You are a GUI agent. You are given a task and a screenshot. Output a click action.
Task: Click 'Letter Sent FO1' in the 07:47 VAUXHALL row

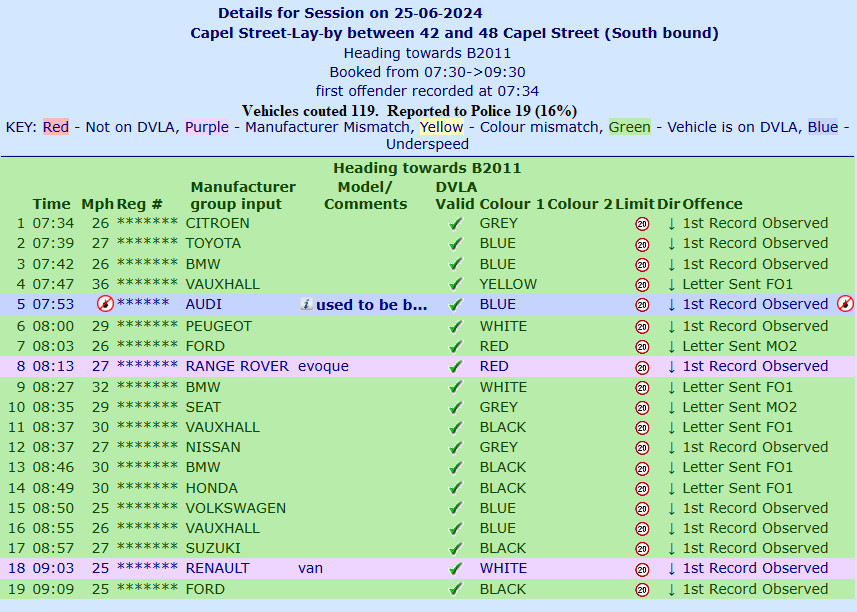point(737,284)
